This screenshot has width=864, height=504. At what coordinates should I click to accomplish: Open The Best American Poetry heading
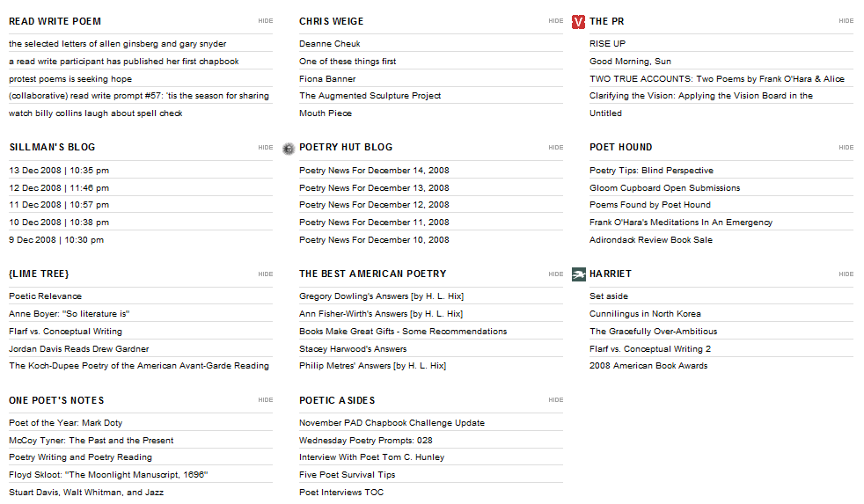point(372,274)
